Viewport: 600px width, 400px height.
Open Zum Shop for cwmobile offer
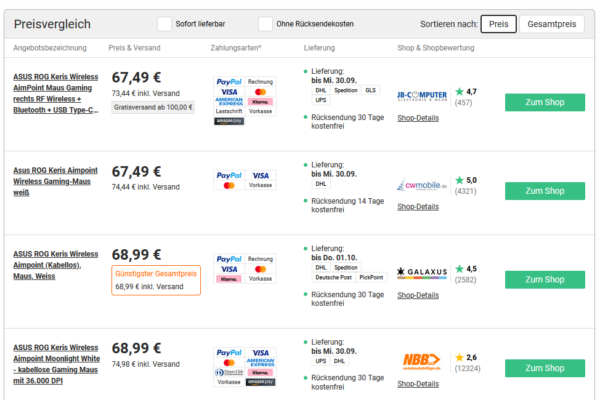[545, 191]
